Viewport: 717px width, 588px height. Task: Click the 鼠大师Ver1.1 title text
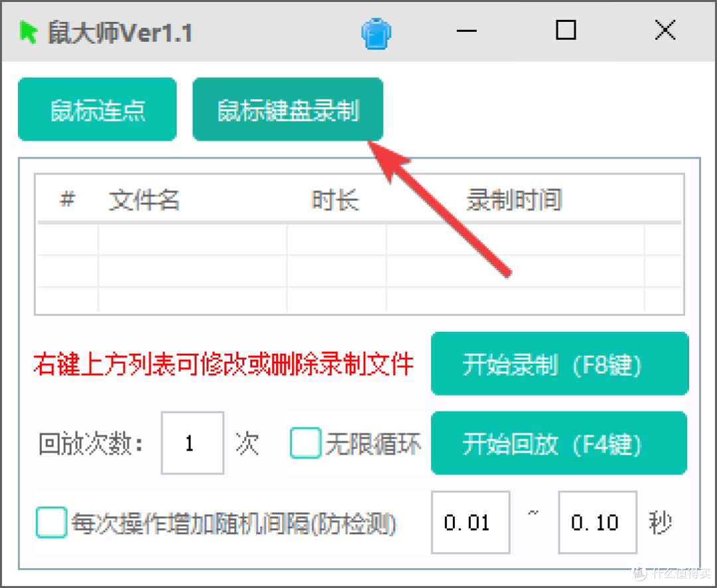tap(119, 33)
